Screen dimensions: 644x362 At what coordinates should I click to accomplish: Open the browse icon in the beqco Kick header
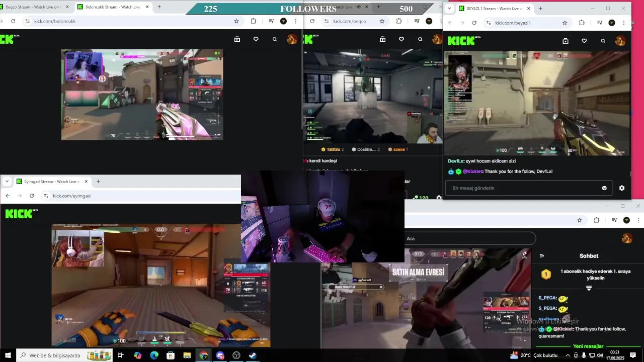click(x=383, y=39)
